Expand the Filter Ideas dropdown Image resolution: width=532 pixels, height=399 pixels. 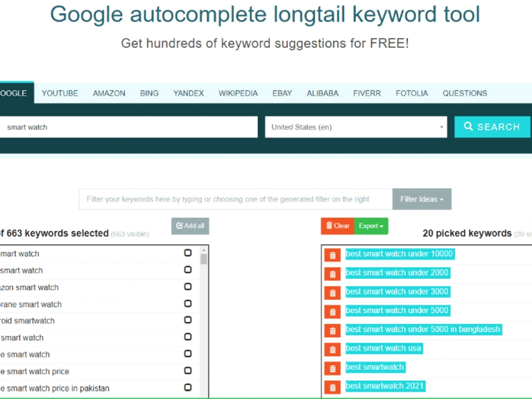(422, 199)
